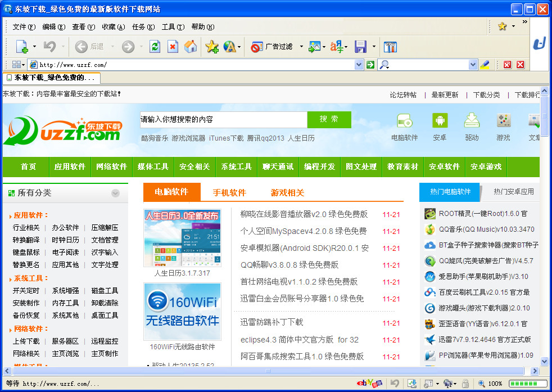Viewport: 552px width, 392px height.
Task: Collapse the 所有分类 category panel chevron
Action: click(x=115, y=193)
